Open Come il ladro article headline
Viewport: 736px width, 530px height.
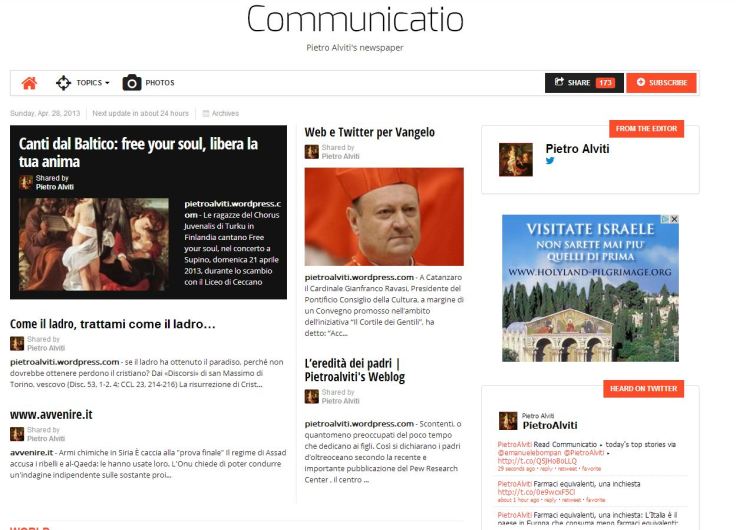113,324
